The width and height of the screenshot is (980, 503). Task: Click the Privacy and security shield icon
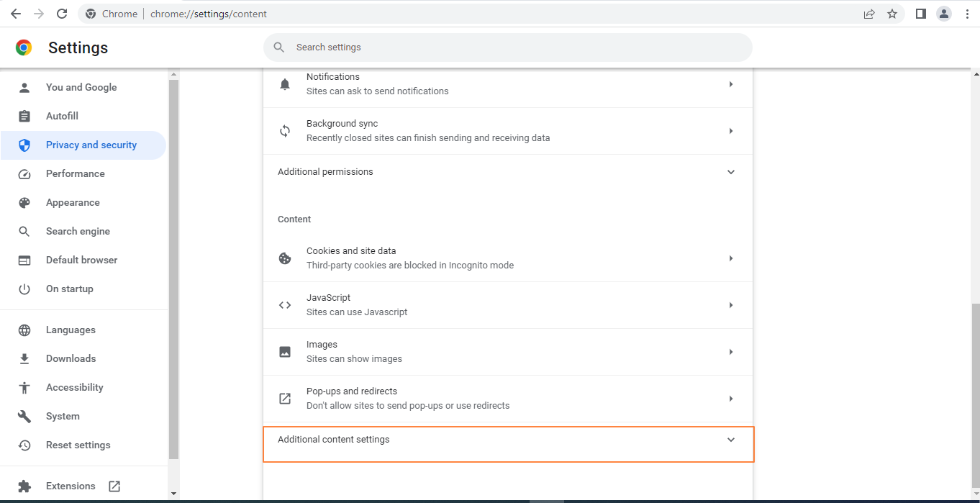tap(24, 145)
